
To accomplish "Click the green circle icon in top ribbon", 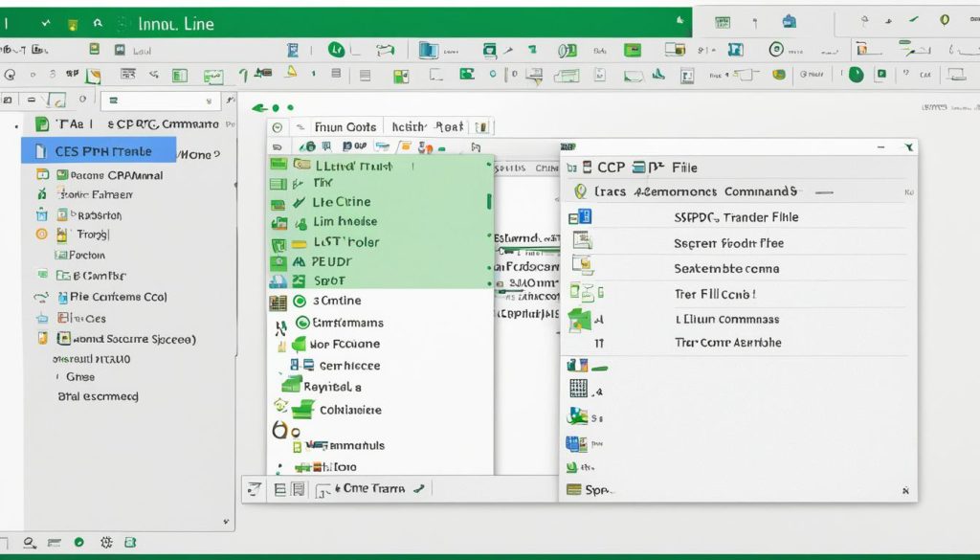I will tap(336, 50).
